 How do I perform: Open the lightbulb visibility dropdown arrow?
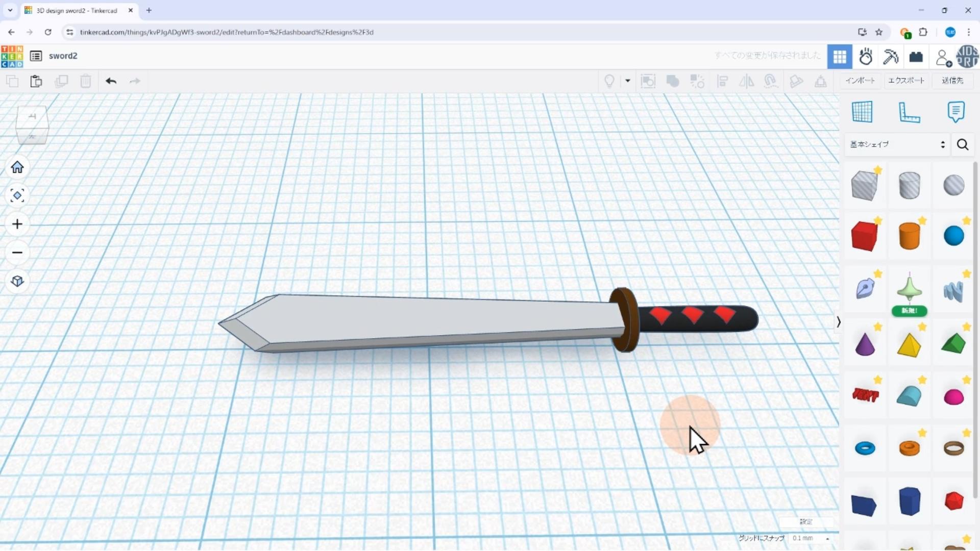click(x=628, y=81)
